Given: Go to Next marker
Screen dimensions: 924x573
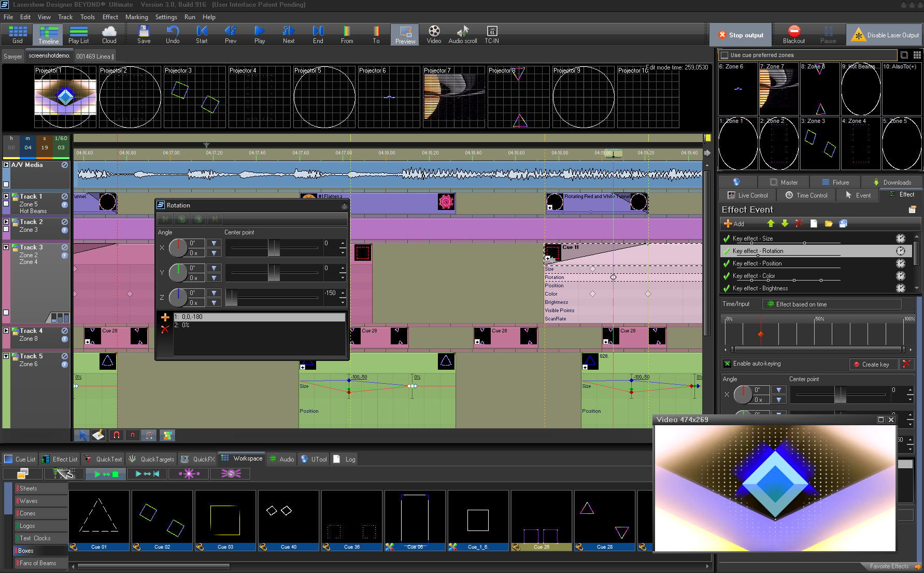Looking at the screenshot, I should point(289,35).
